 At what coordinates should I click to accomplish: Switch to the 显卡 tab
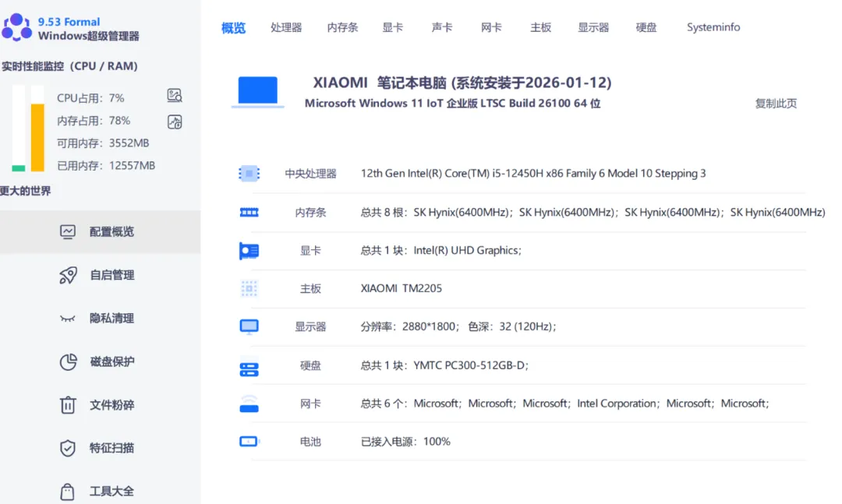[x=392, y=27]
